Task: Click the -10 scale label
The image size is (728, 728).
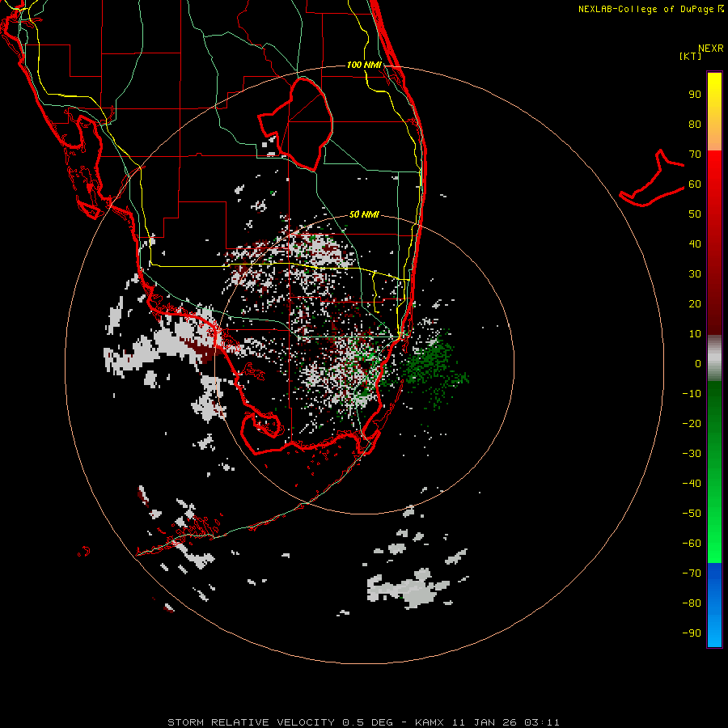Action: point(692,394)
